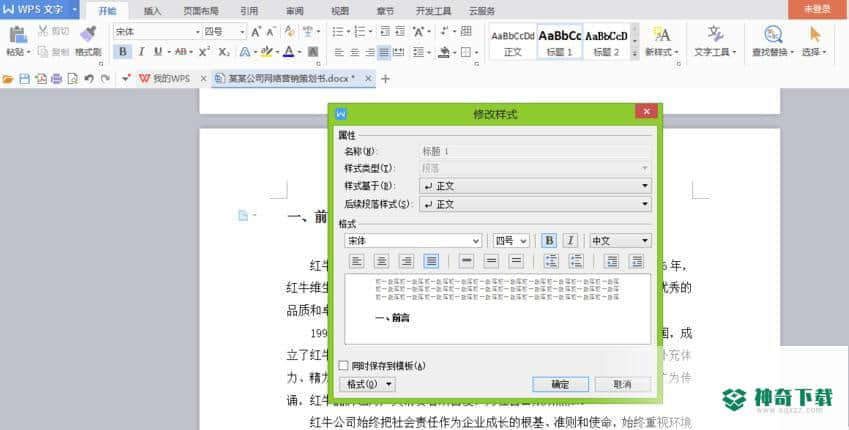Toggle Italic button in the dialog
The height and width of the screenshot is (430, 849).
coord(570,240)
